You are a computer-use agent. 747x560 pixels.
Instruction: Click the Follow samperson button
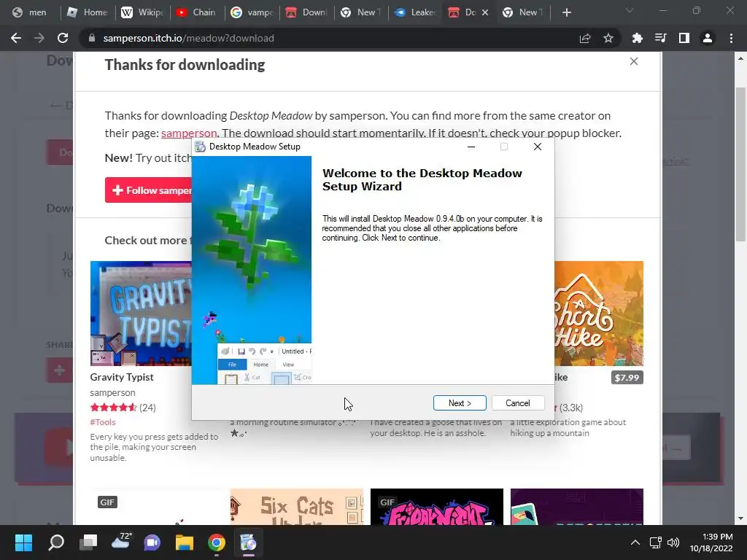pos(149,190)
